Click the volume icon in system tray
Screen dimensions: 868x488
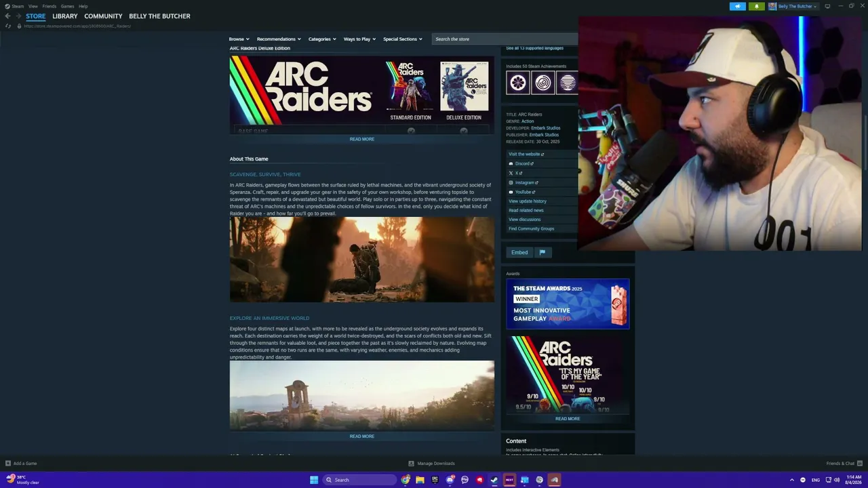[838, 480]
